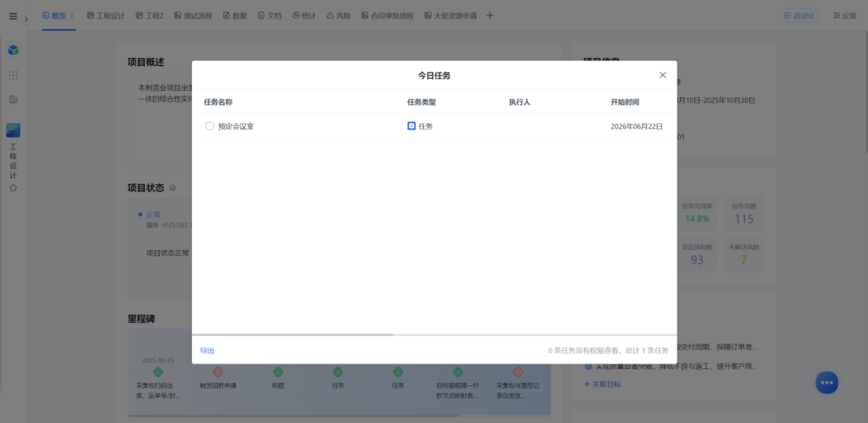Image resolution: width=868 pixels, height=423 pixels.
Task: Go to the 测试流程 tab
Action: point(193,15)
